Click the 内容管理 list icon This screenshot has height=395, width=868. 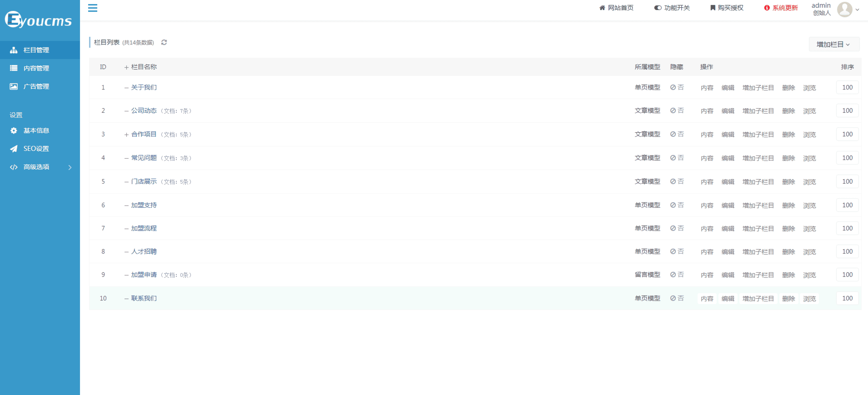click(14, 68)
